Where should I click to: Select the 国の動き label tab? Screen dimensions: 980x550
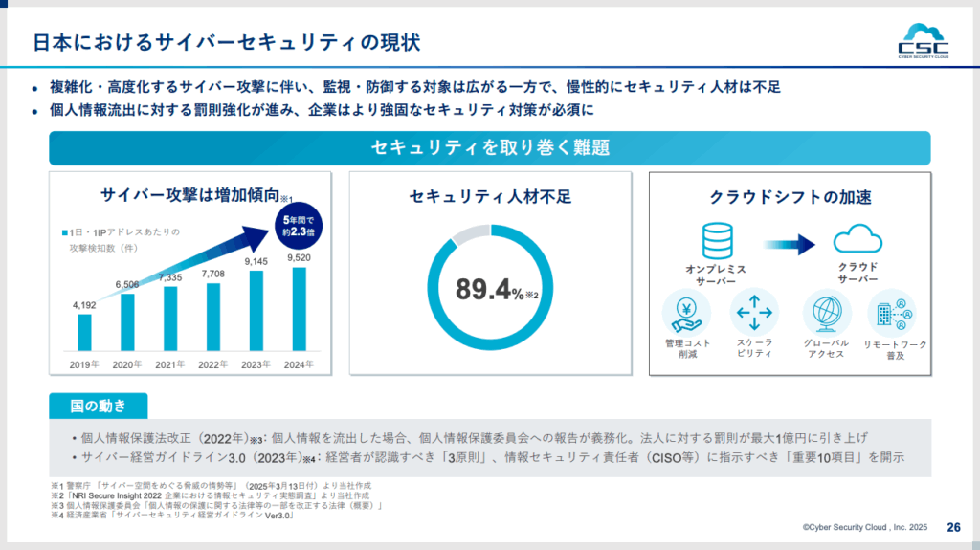click(x=99, y=407)
